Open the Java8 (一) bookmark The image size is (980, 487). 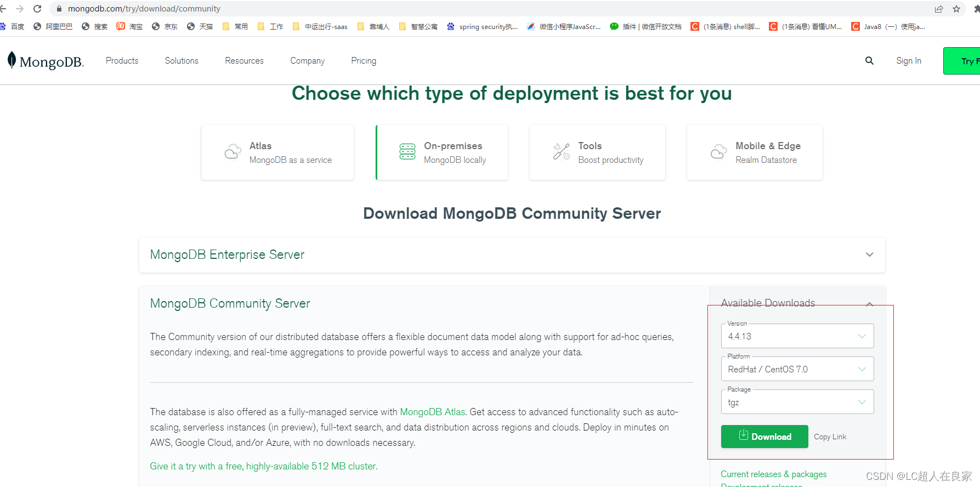pos(888,26)
